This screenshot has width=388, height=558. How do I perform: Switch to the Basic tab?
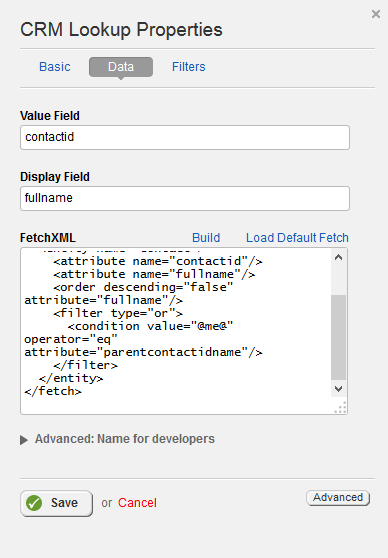tap(55, 67)
